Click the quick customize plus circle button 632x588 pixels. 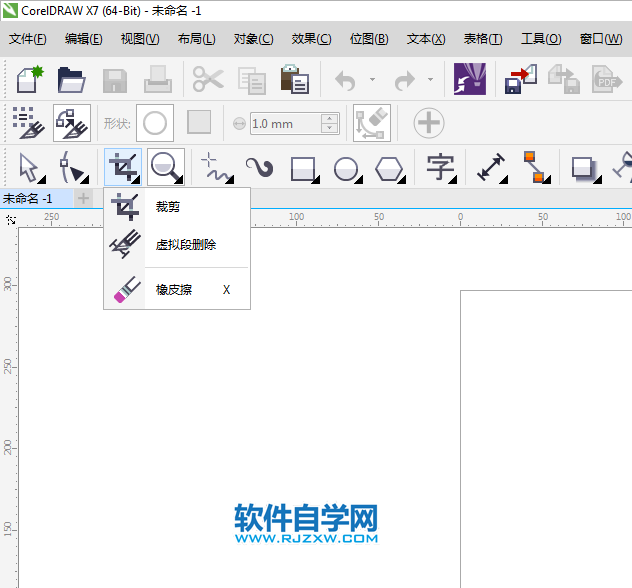pos(429,123)
